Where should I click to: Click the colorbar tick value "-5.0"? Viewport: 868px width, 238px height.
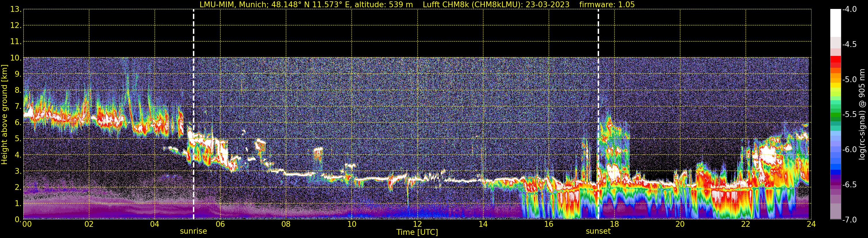point(849,79)
